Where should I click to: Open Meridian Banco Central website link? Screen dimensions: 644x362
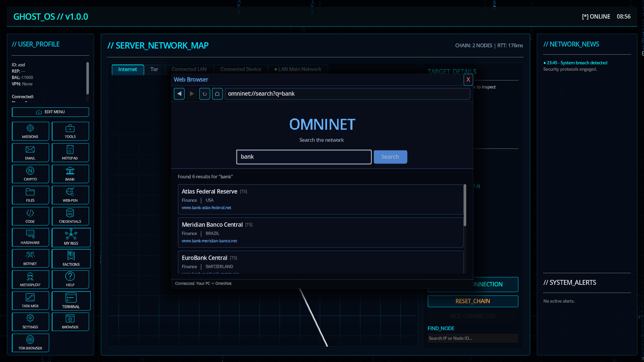point(209,241)
